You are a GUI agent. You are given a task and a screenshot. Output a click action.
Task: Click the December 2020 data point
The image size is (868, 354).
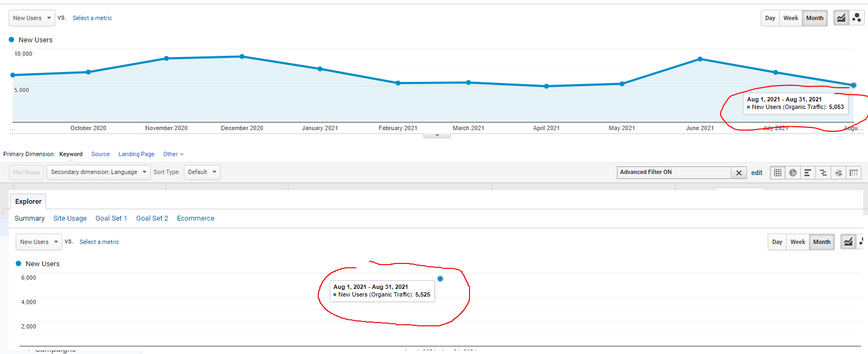(x=242, y=56)
